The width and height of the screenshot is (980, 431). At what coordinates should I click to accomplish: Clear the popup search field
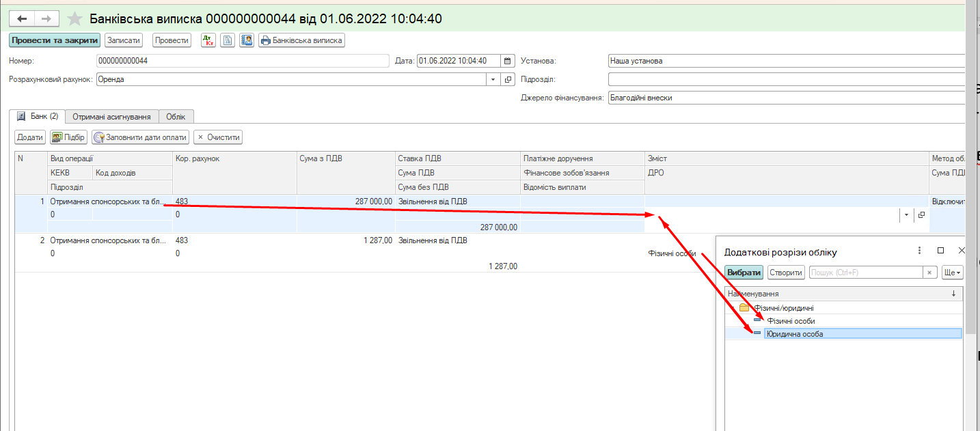pos(929,273)
